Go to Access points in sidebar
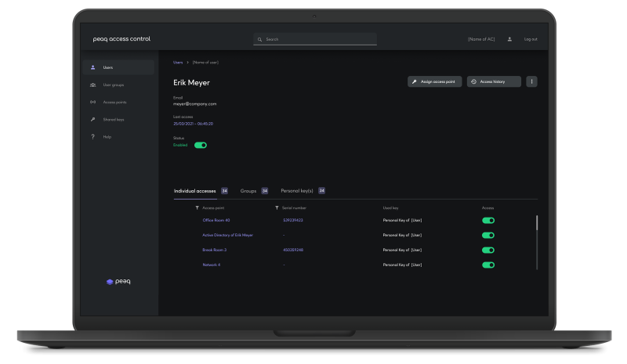This screenshot has height=364, width=627. [x=114, y=102]
